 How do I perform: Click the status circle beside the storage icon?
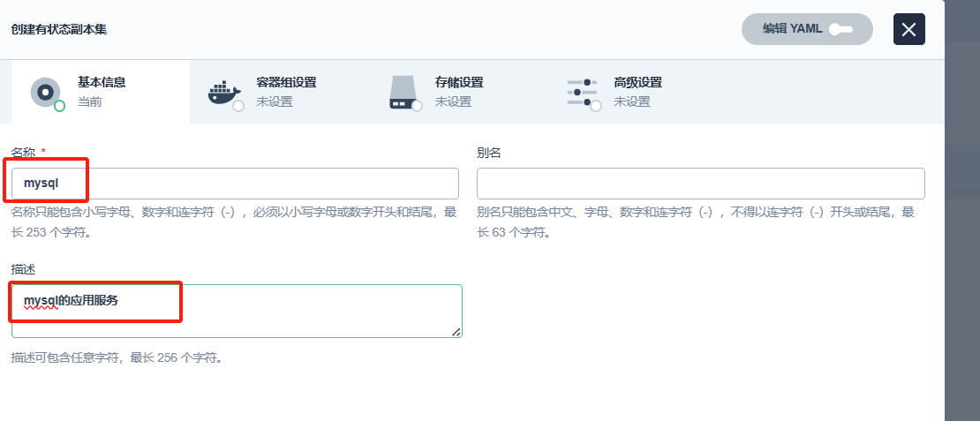tap(417, 106)
